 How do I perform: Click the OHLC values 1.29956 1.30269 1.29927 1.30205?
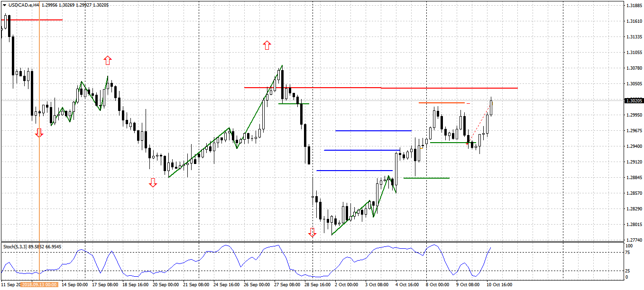(x=75, y=4)
